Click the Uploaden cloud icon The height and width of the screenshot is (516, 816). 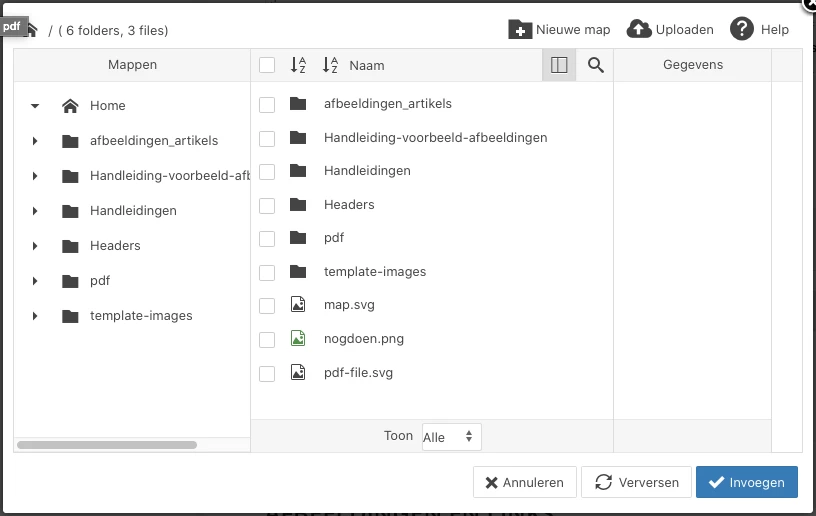pyautogui.click(x=639, y=30)
